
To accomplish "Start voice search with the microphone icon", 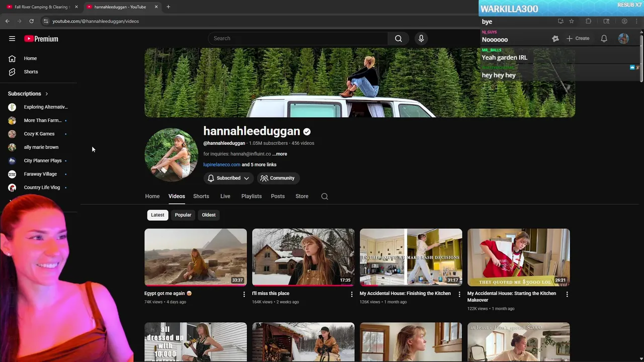I will pyautogui.click(x=421, y=38).
